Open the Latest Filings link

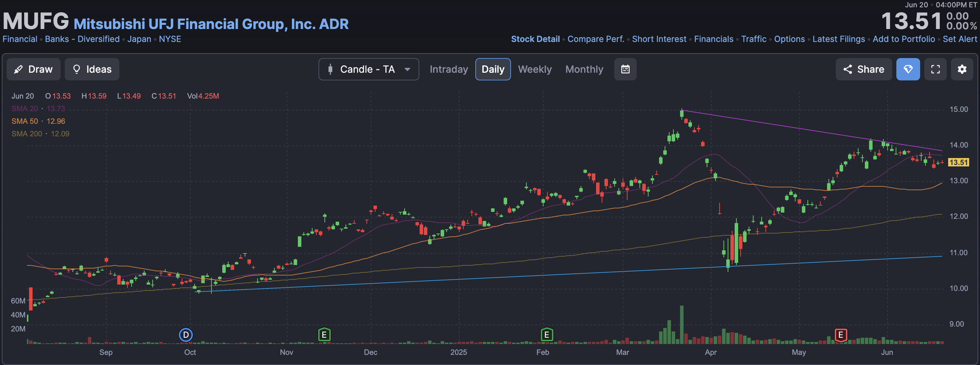coord(839,39)
